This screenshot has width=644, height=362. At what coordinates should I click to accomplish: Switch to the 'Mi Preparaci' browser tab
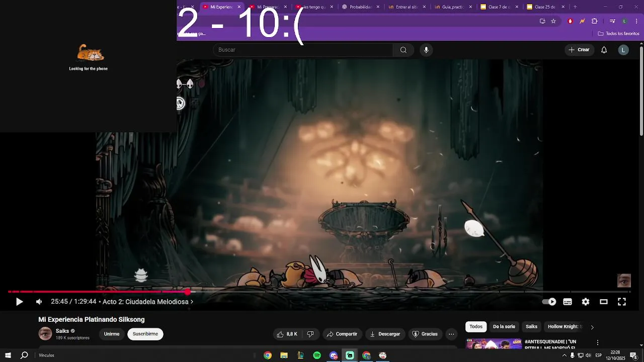[267, 7]
